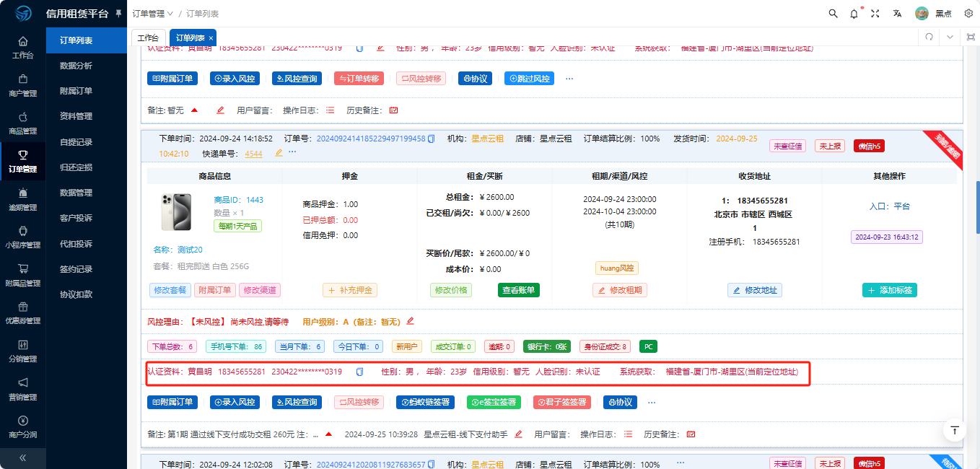This screenshot has width=980, height=469.
Task: Copy order number 20240924120208119276​83657
Action: [432, 465]
